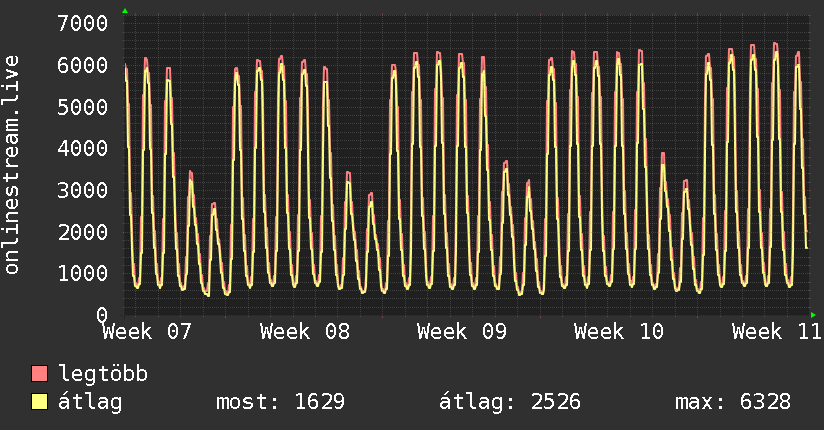Click the green arrow atop the y-axis

tap(125, 11)
